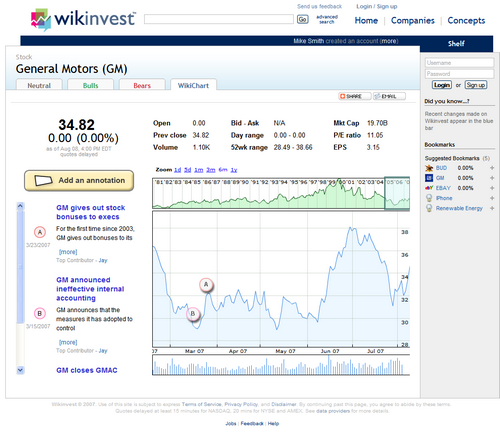500x432 pixels.
Task: Open Jay's profile under stock bonuses annotation
Action: 103,260
